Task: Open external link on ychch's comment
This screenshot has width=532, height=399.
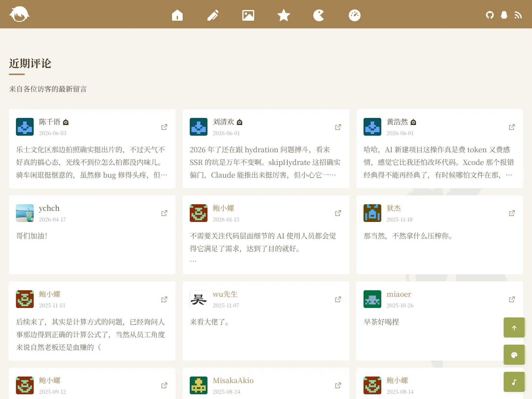Action: pos(164,213)
